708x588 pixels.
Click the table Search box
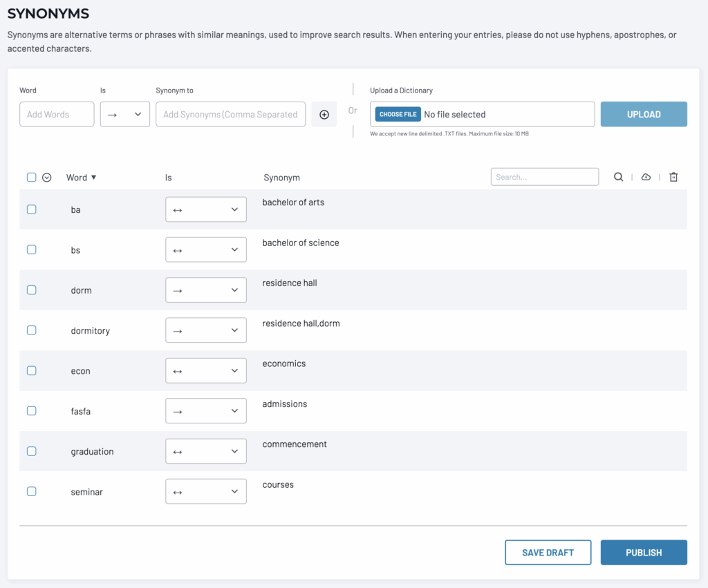545,177
